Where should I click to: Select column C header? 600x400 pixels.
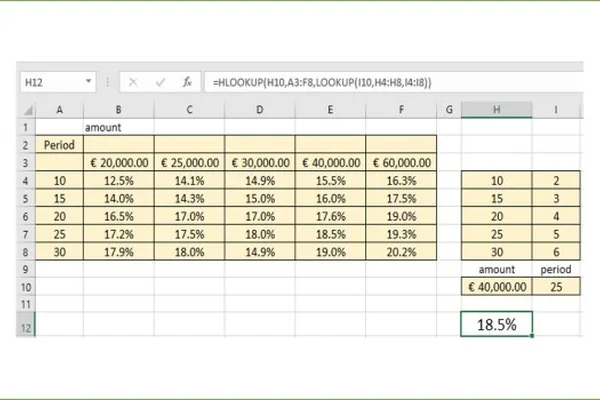point(189,110)
